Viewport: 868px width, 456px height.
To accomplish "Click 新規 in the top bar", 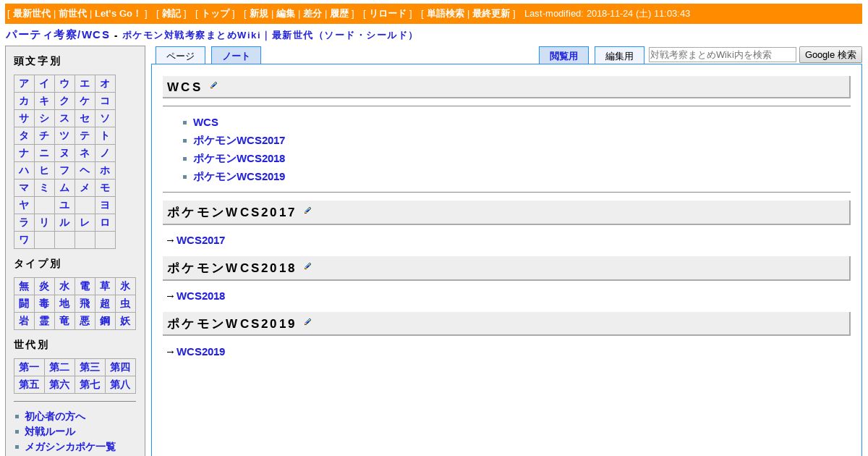I will click(259, 14).
